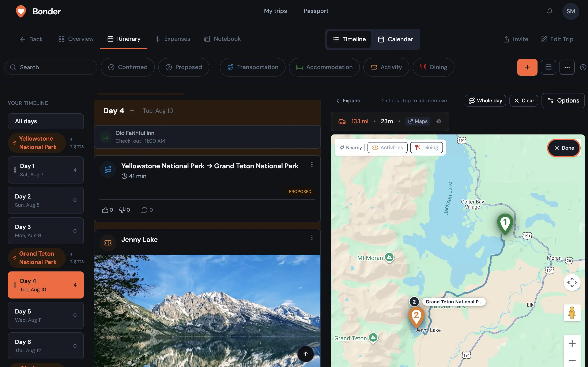Open the Expenses tab

[x=172, y=39]
